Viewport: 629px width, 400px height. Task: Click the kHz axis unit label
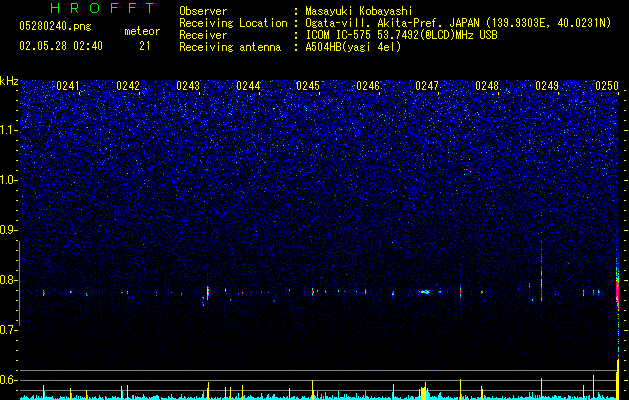[9, 81]
